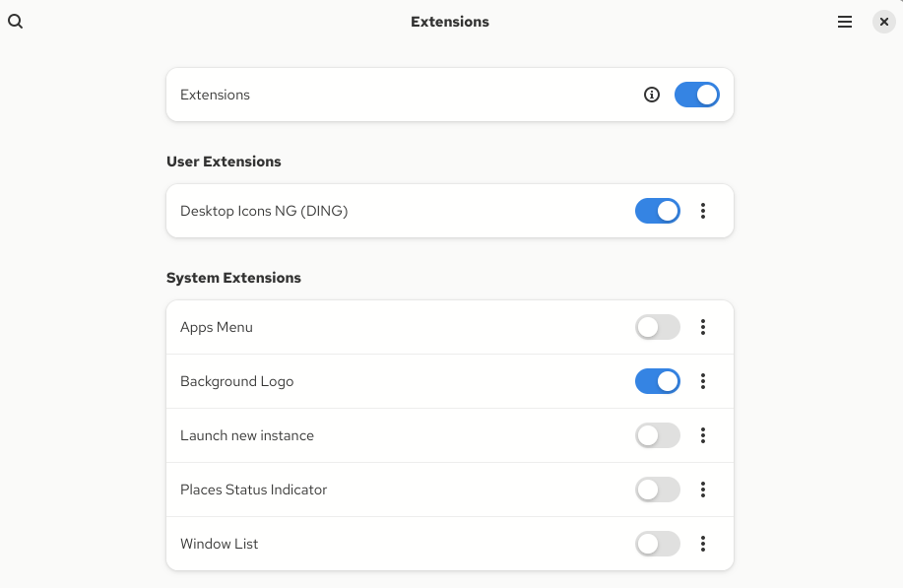Click the Window List row label

[x=219, y=544]
